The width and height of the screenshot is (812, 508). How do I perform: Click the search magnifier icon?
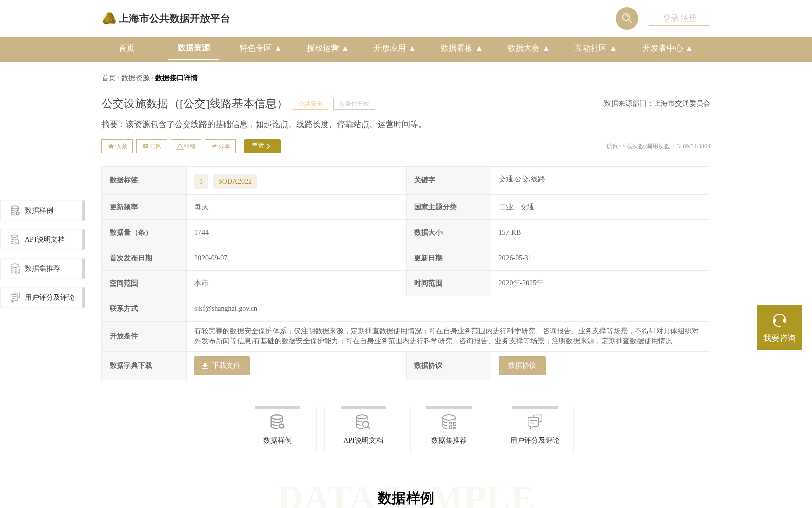(x=627, y=18)
